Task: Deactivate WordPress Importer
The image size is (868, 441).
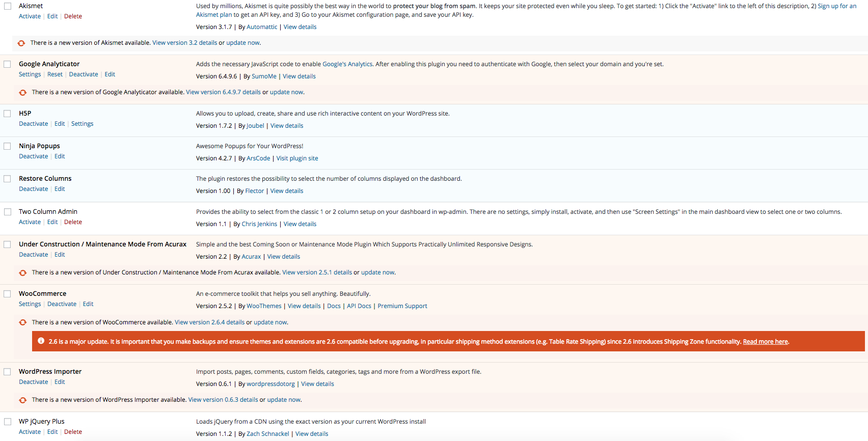Action: click(33, 382)
